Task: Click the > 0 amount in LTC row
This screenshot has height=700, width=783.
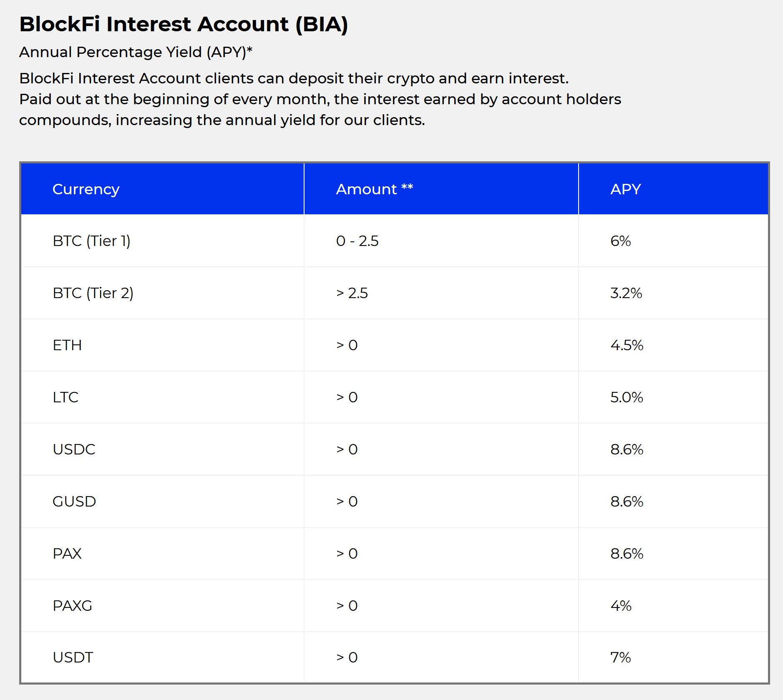Action: 347,397
